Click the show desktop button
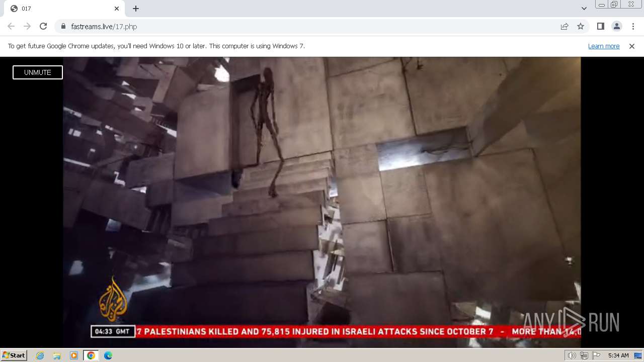The width and height of the screenshot is (644, 362). coord(638,355)
